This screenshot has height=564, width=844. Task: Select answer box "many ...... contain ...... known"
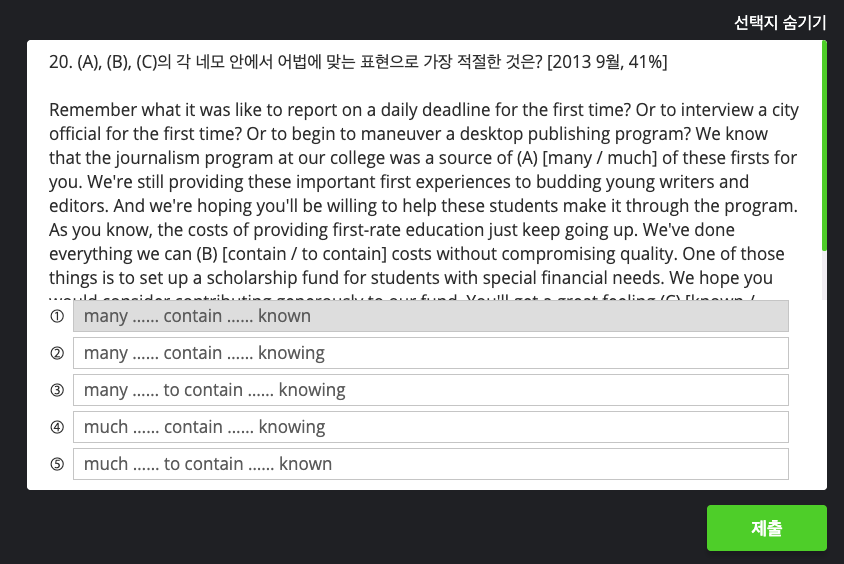(430, 316)
